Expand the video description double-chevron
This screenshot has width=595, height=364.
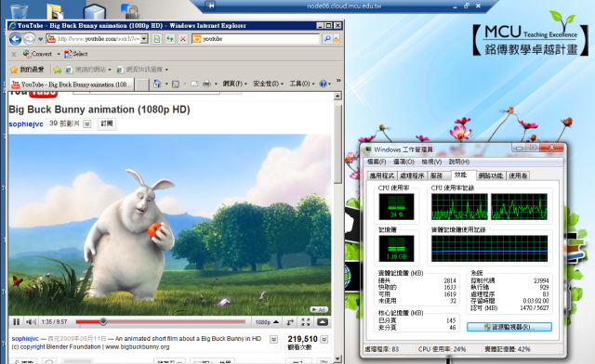tap(273, 339)
